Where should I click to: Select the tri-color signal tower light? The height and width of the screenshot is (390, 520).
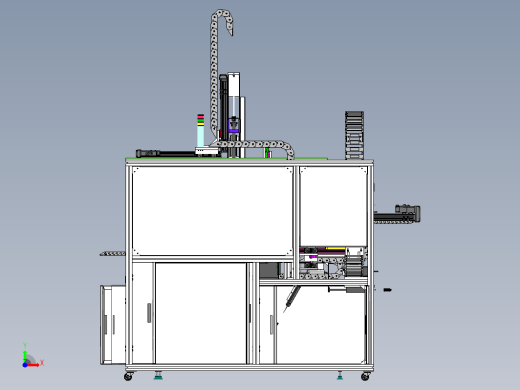(200, 131)
